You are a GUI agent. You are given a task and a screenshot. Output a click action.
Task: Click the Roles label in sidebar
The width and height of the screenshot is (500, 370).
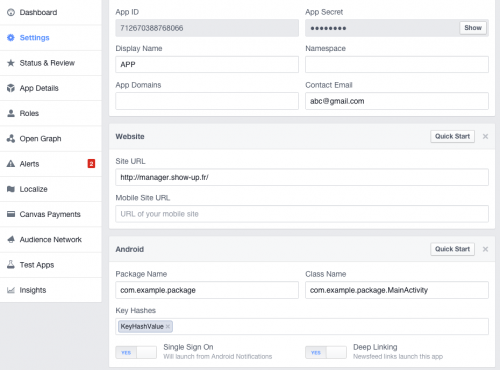[x=29, y=113]
